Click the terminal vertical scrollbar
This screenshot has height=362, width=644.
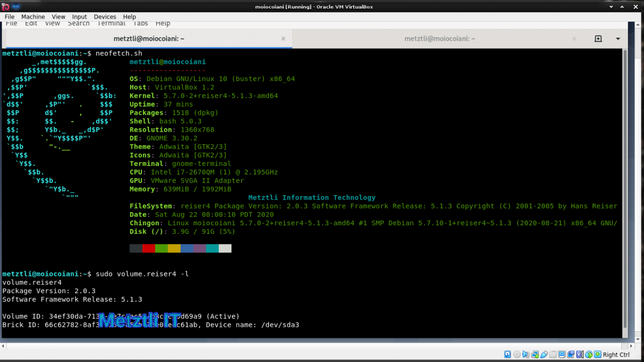(x=625, y=189)
